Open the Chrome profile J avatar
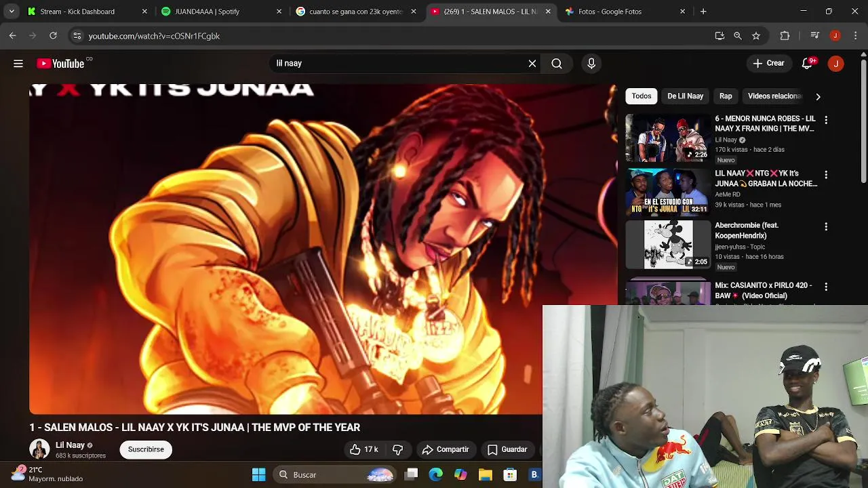Image resolution: width=868 pixels, height=488 pixels. coord(835,36)
